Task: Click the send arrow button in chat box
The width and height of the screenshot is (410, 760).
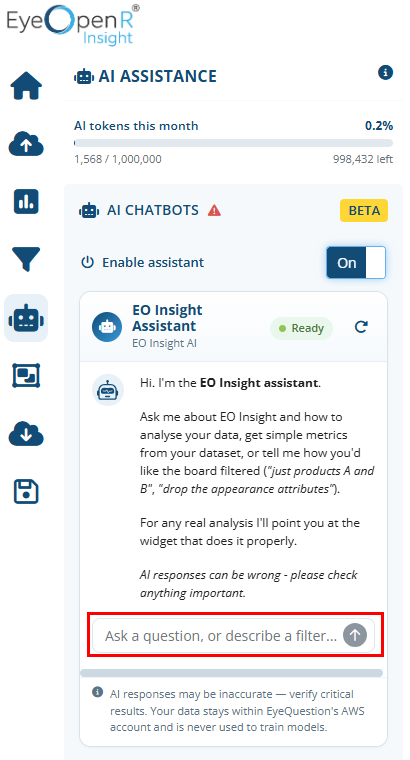Action: pyautogui.click(x=355, y=635)
